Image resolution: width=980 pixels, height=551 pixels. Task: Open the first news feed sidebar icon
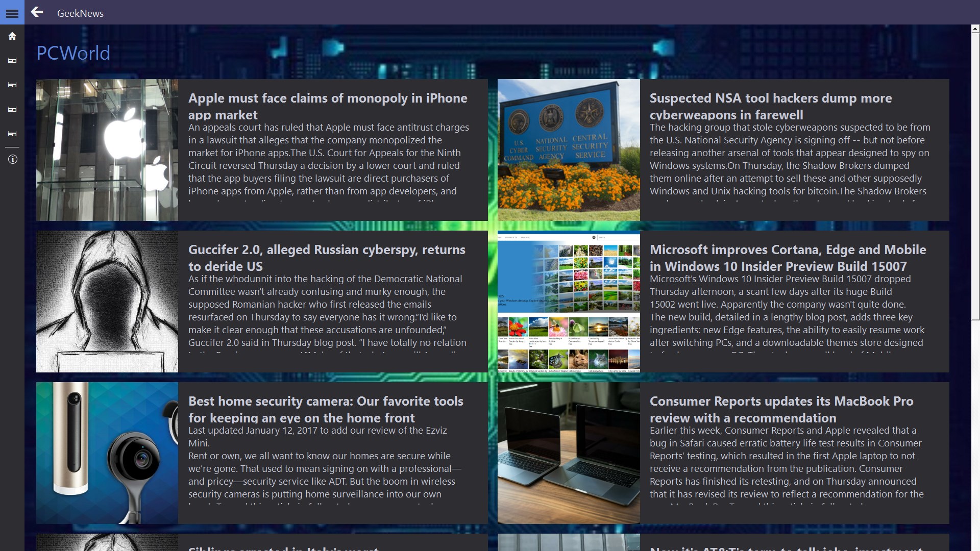[x=12, y=61]
